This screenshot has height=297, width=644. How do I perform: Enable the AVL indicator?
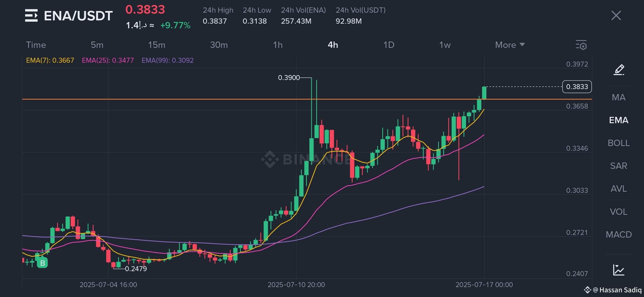pos(619,189)
